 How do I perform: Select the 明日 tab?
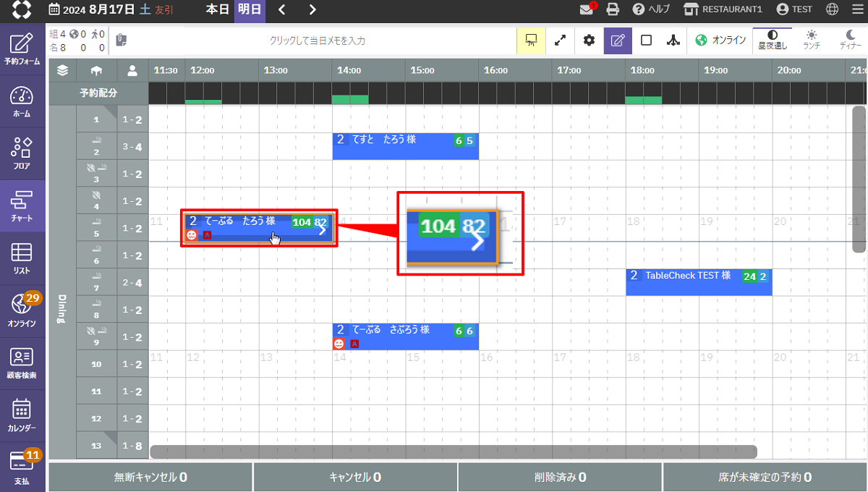click(250, 9)
